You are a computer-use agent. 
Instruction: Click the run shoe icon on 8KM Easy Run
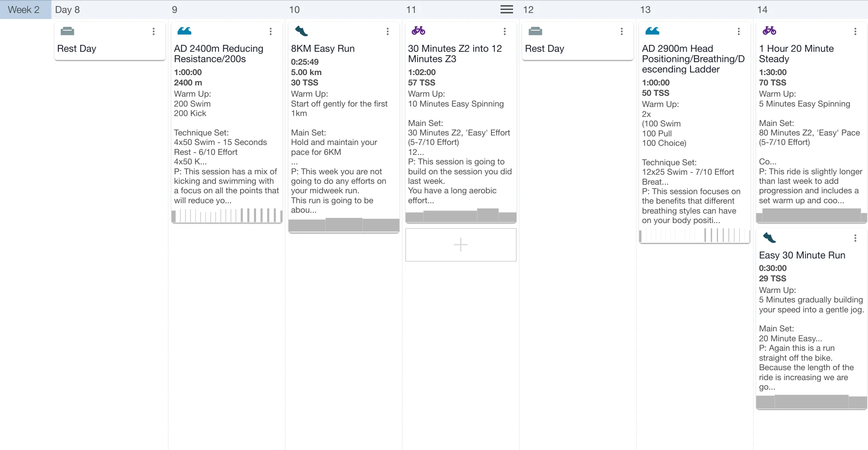point(301,31)
